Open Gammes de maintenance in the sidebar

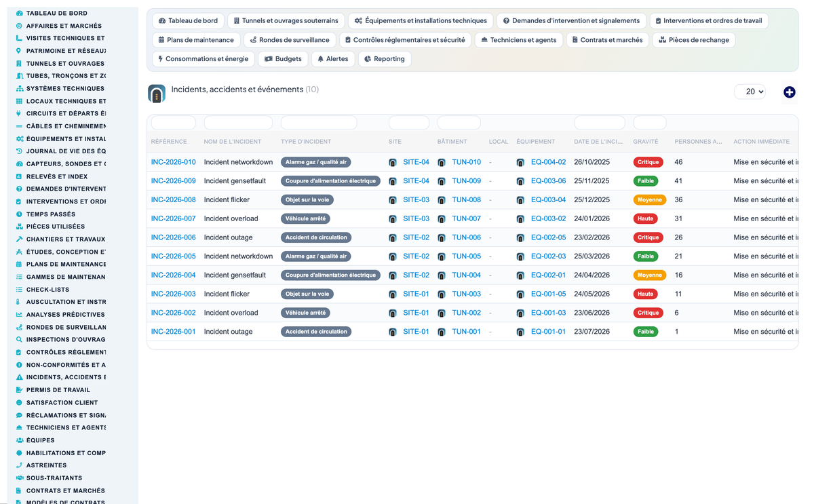click(x=66, y=277)
